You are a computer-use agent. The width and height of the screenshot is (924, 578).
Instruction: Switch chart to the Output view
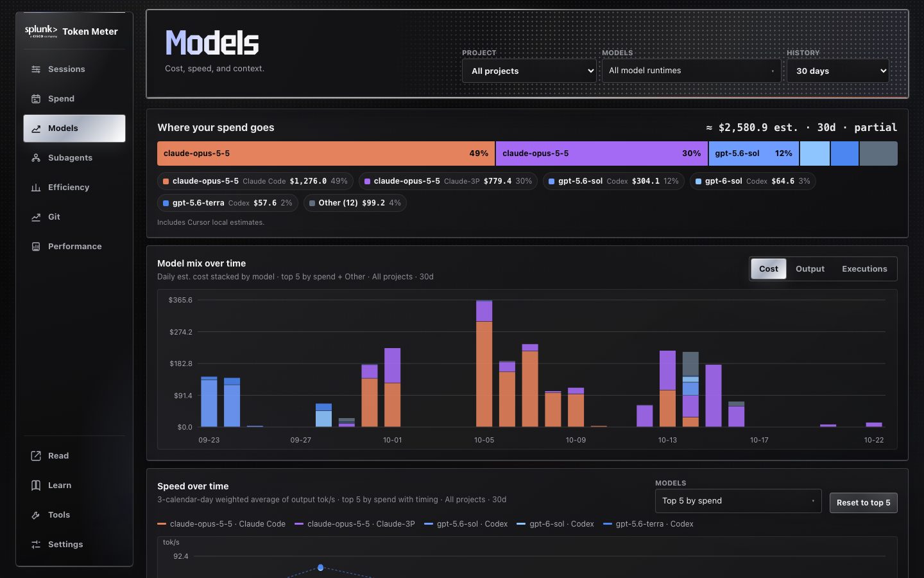click(810, 269)
